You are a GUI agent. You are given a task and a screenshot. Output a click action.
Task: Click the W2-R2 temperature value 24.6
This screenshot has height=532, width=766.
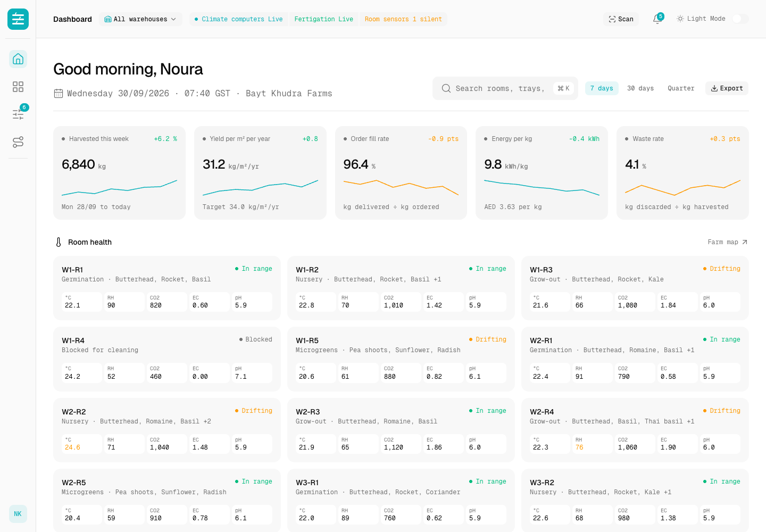click(72, 447)
